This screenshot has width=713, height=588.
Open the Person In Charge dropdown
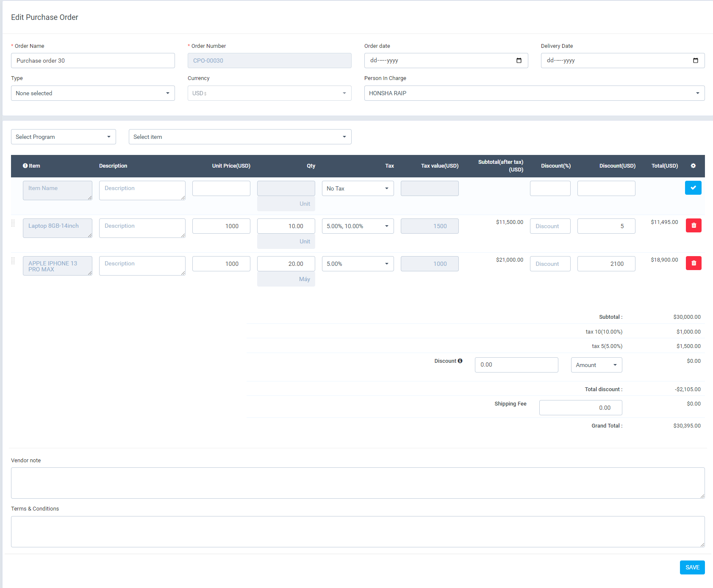[x=698, y=93]
